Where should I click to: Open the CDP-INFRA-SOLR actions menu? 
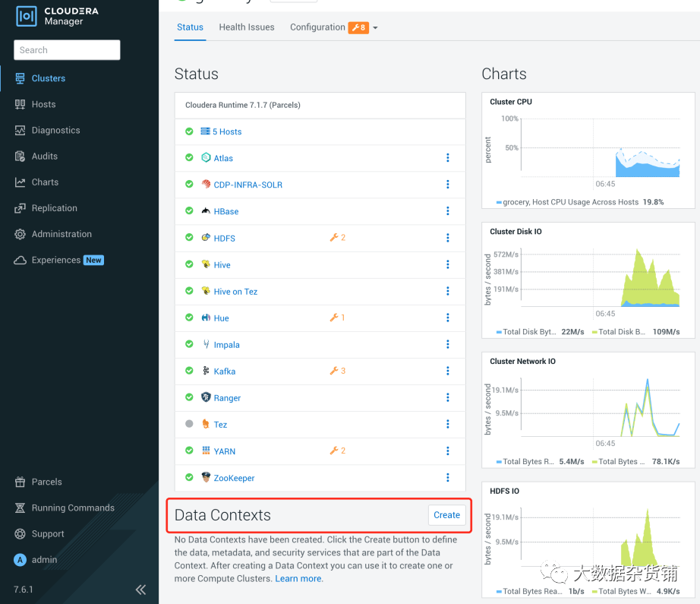[448, 185]
